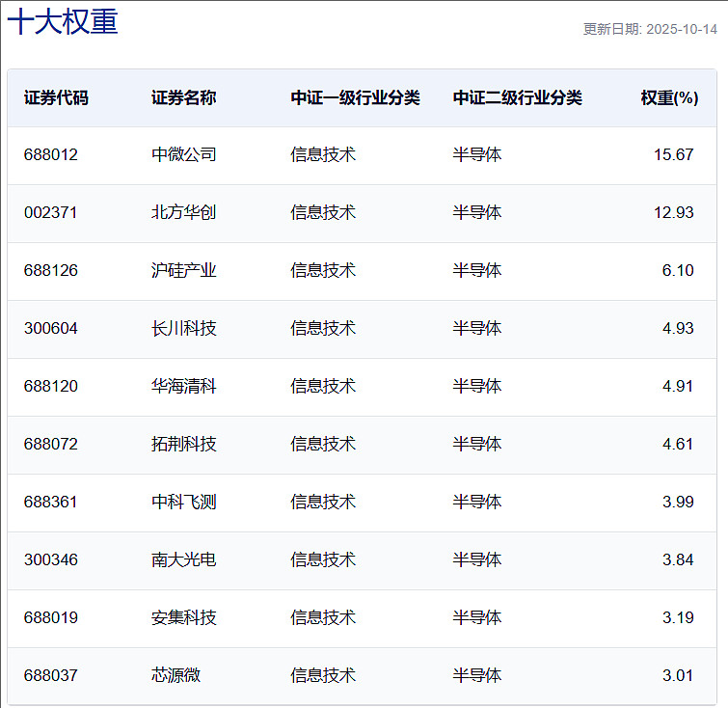Click the 权重(%) column header
The width and height of the screenshot is (728, 708).
669,98
